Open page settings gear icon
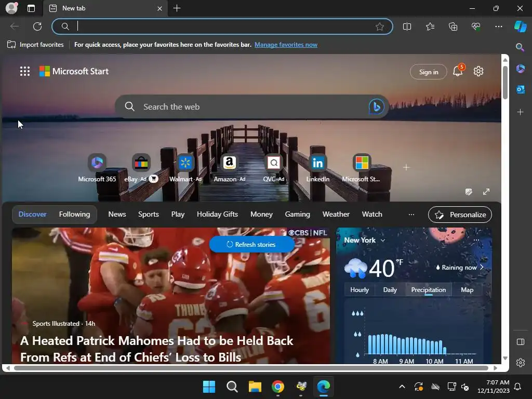This screenshot has width=532, height=399. [478, 71]
